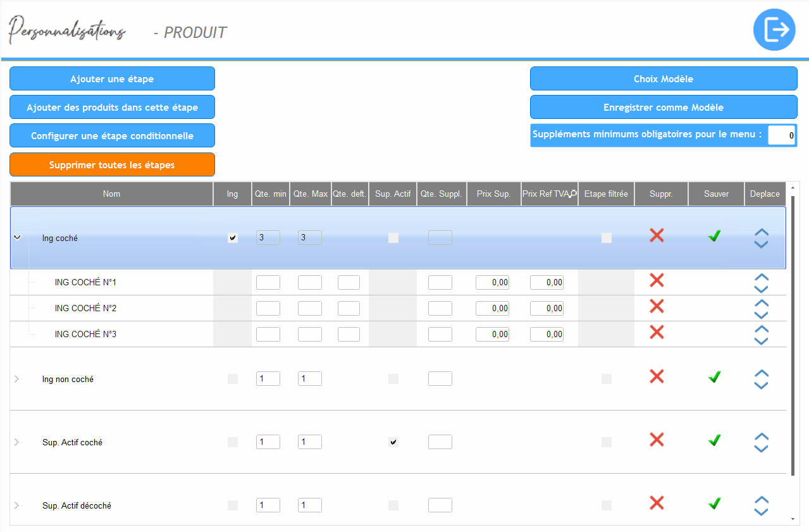Viewport: 809px width, 532px height.
Task: Click Ajouter une étape button
Action: tap(112, 79)
